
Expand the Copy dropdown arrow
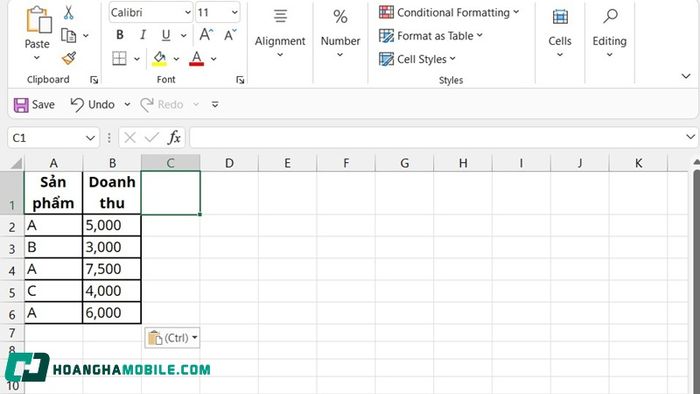(86, 35)
